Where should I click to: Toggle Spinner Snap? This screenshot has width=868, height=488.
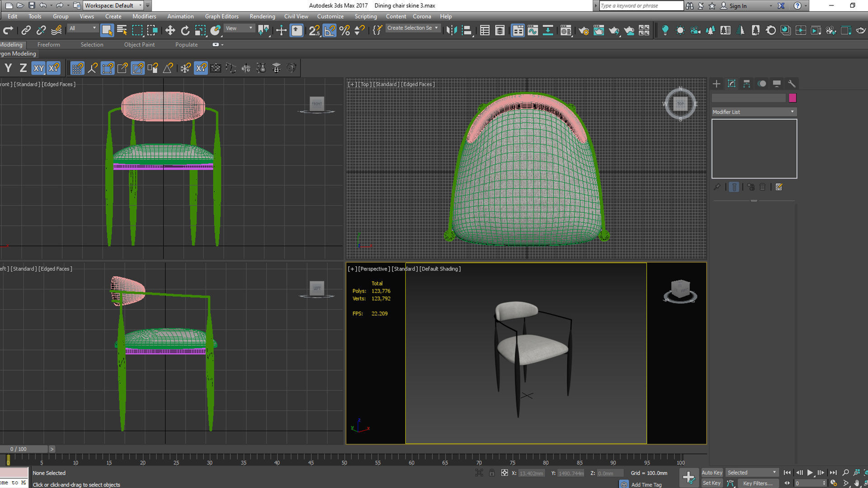359,30
